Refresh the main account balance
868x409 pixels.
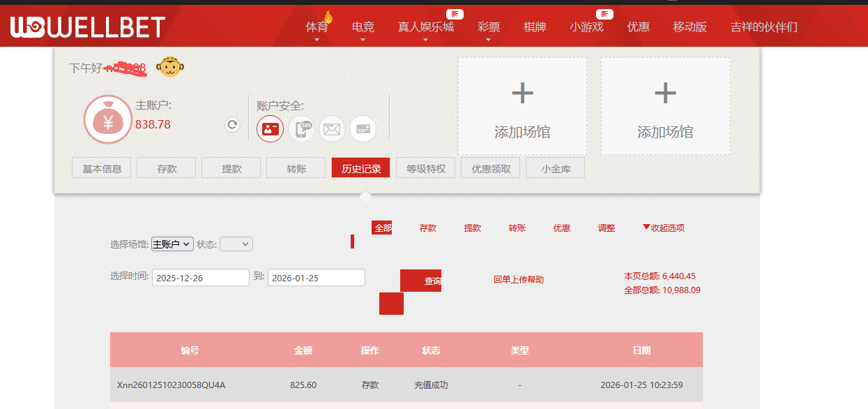coord(231,126)
